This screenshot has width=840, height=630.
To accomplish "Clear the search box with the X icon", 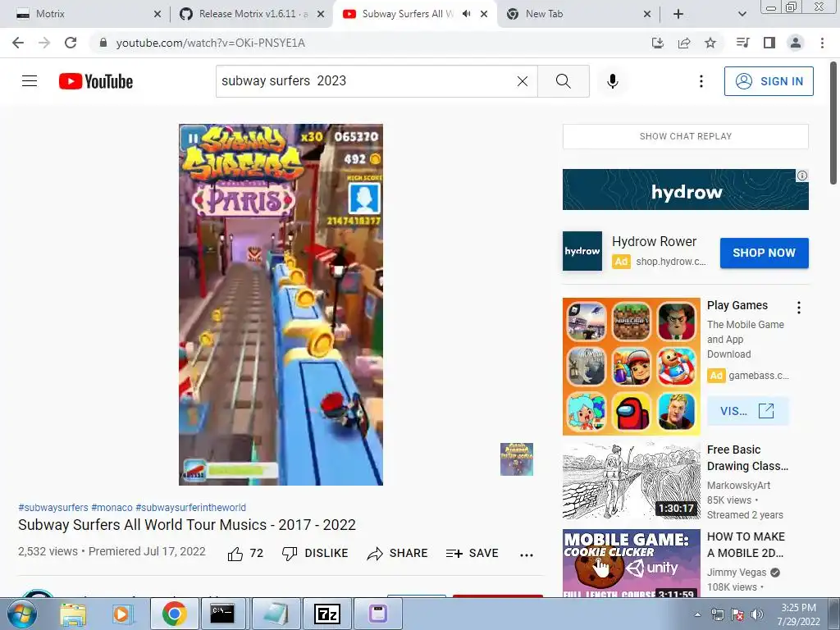I will point(523,81).
